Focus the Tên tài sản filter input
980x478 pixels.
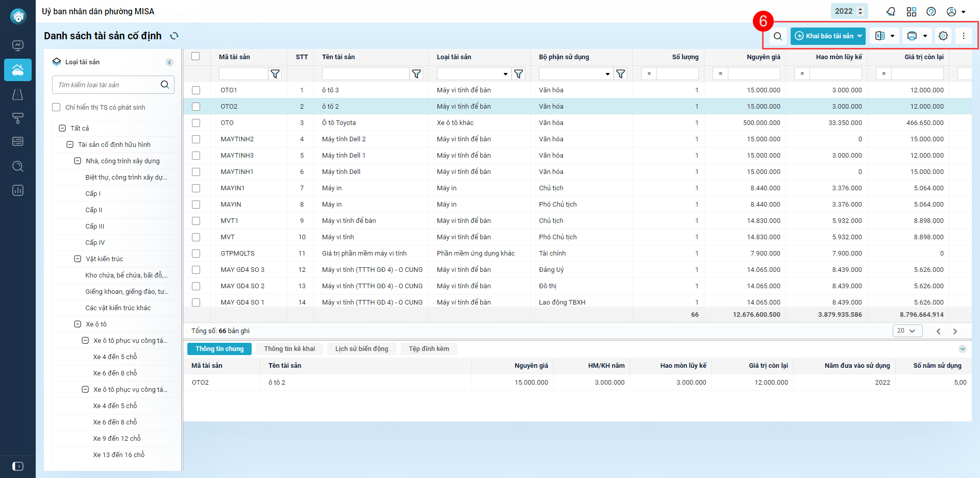click(x=365, y=74)
